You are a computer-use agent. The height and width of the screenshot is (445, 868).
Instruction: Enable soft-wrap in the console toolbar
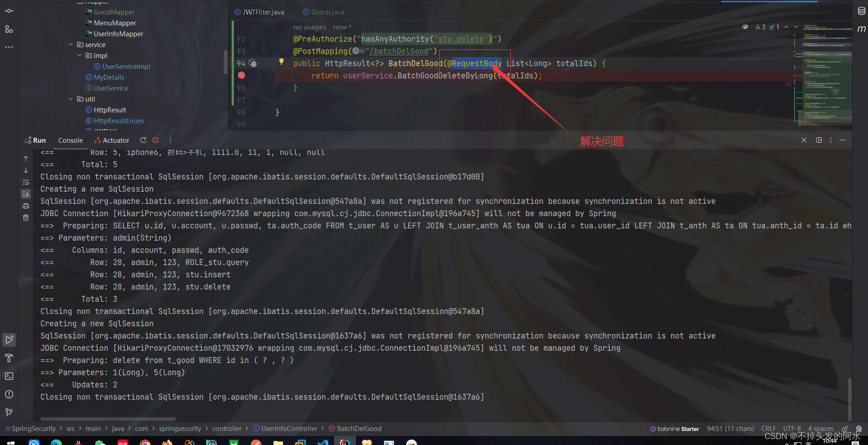tap(26, 183)
